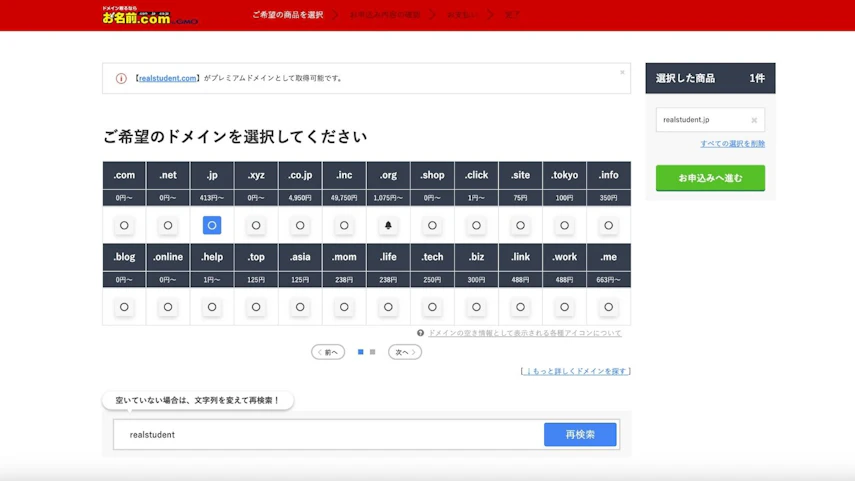Close the premium domain notice
855x481 pixels.
coord(622,72)
